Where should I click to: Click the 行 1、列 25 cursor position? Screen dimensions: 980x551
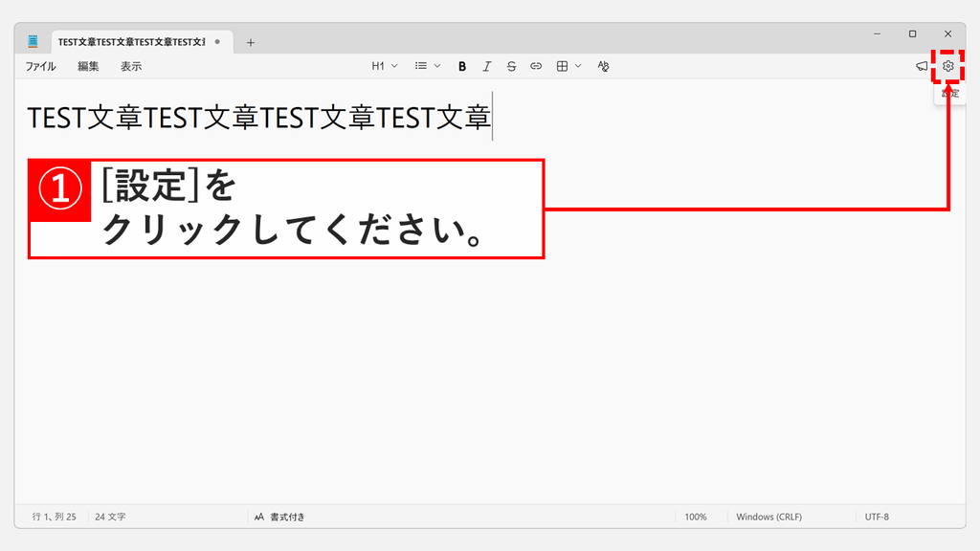pyautogui.click(x=55, y=517)
